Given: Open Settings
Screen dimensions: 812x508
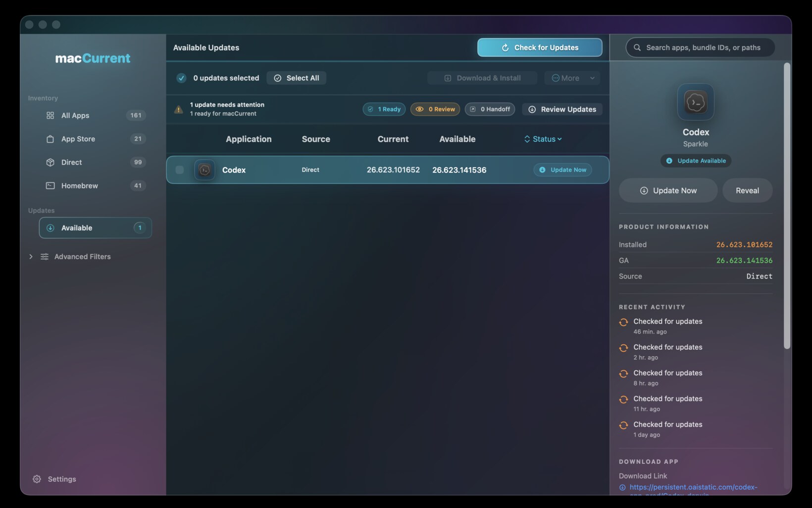Looking at the screenshot, I should [54, 479].
